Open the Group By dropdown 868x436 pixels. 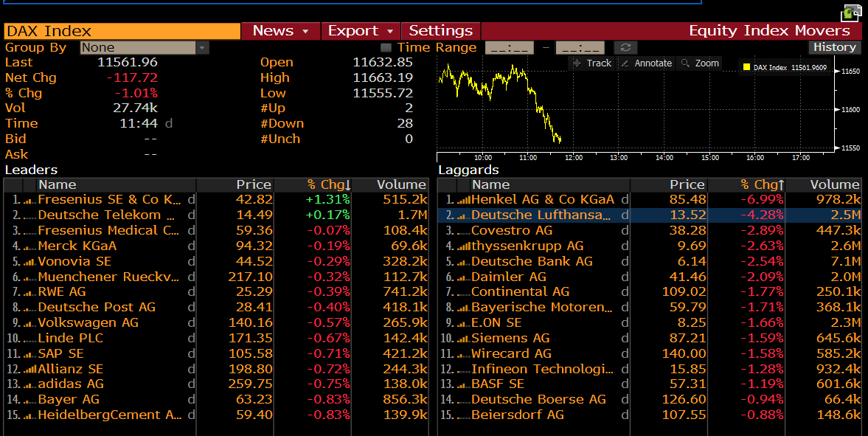(x=202, y=48)
